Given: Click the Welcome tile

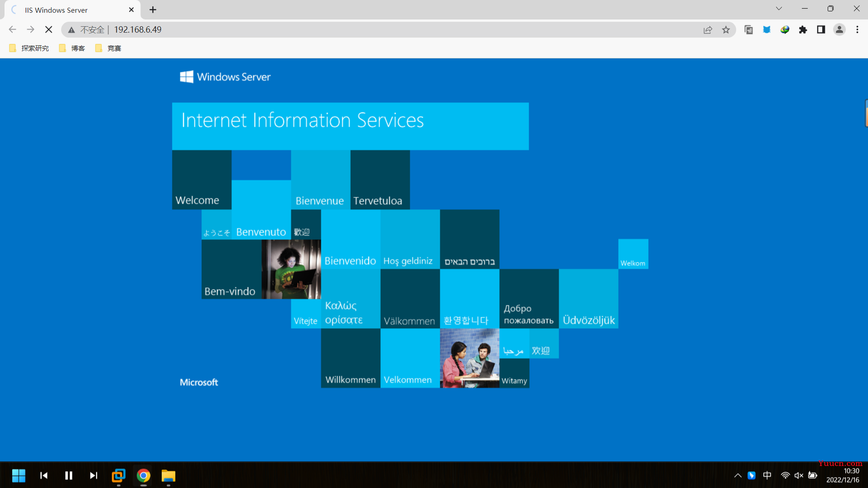Looking at the screenshot, I should pos(202,180).
